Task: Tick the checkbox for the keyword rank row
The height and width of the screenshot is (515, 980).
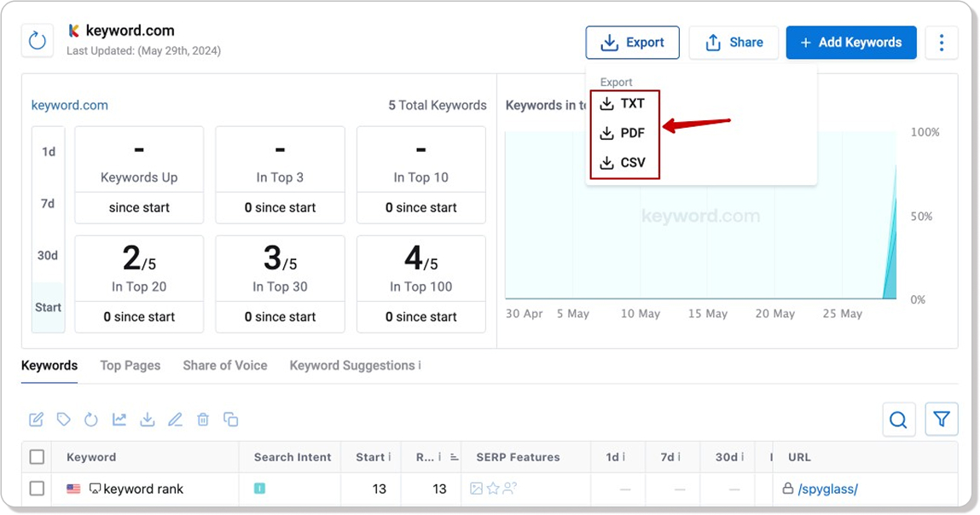Action: coord(37,488)
